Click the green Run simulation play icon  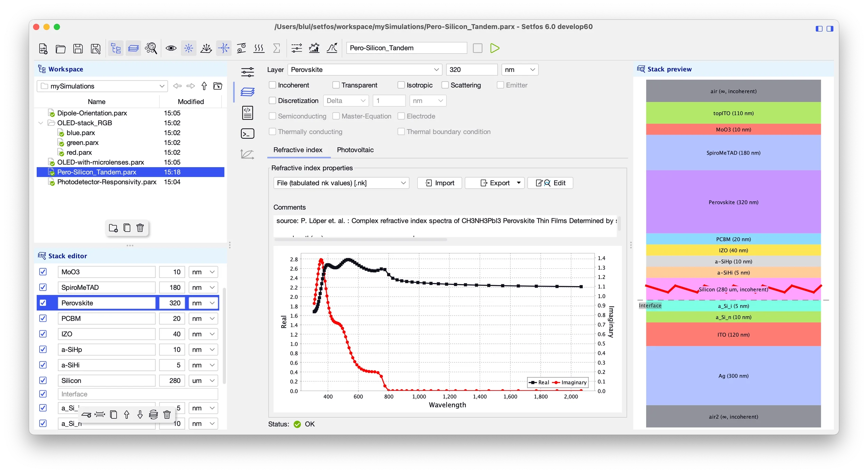click(x=495, y=48)
